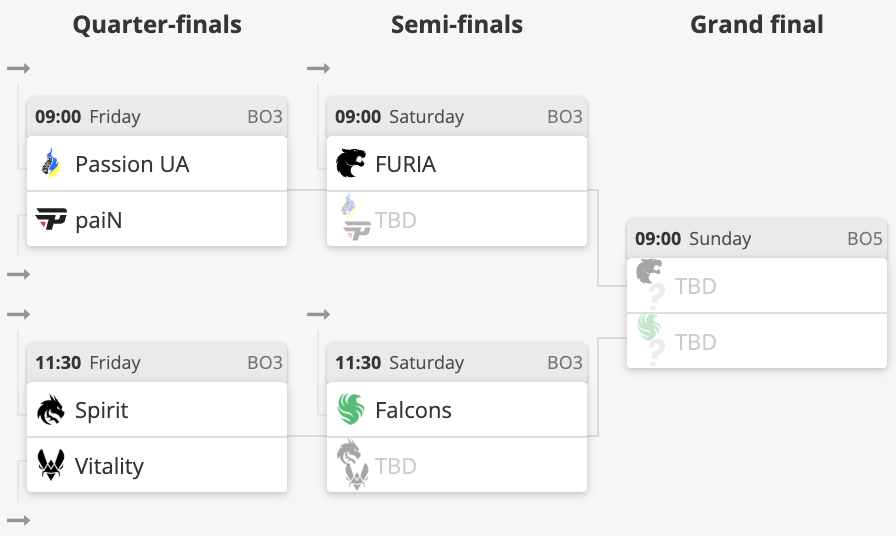Image resolution: width=896 pixels, height=536 pixels.
Task: Click arrow above Passion UA quarter-final
Action: click(x=19, y=68)
